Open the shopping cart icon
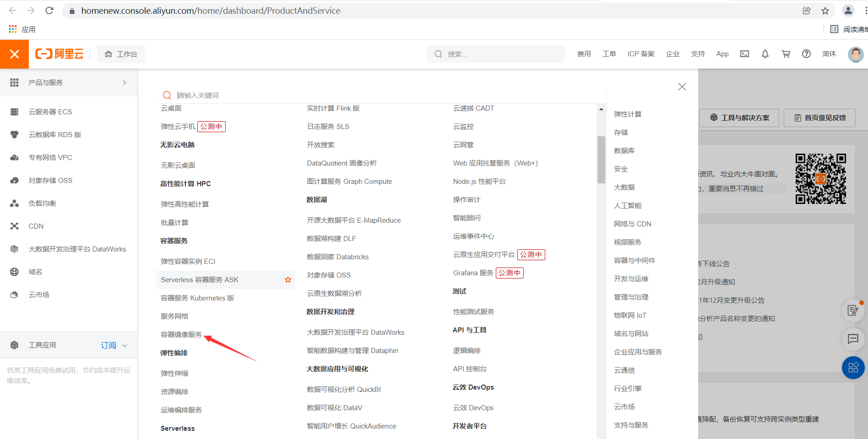The width and height of the screenshot is (868, 439). [786, 54]
